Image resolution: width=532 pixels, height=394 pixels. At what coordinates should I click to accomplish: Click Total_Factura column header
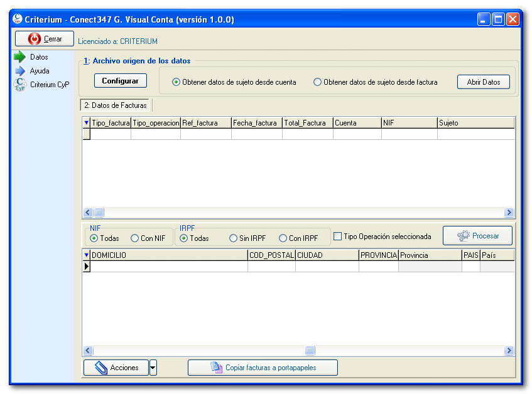pos(308,123)
